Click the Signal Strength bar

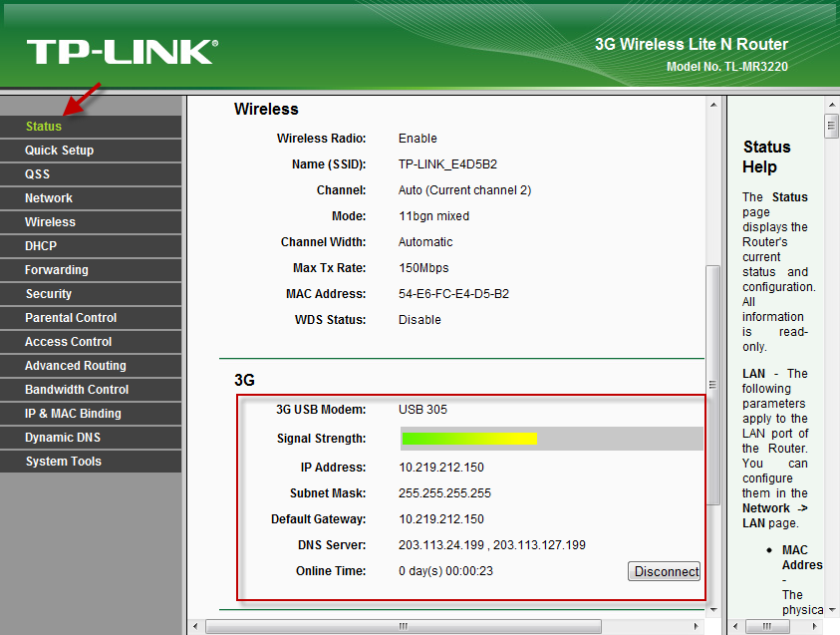551,439
